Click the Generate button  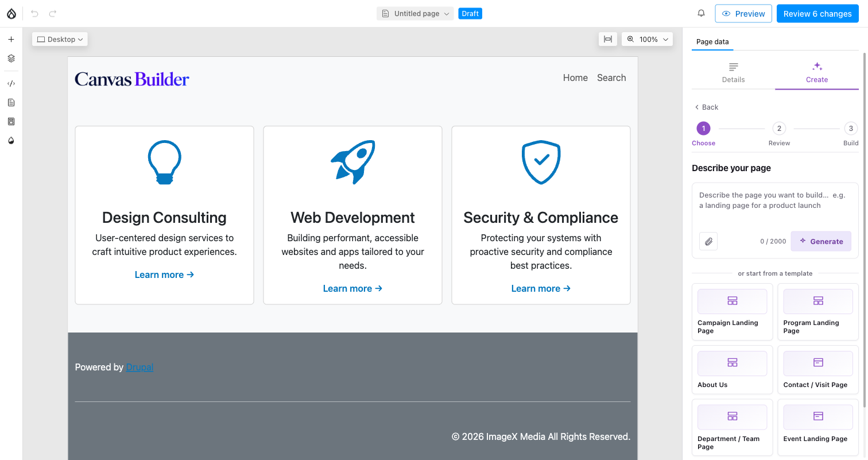pyautogui.click(x=821, y=241)
